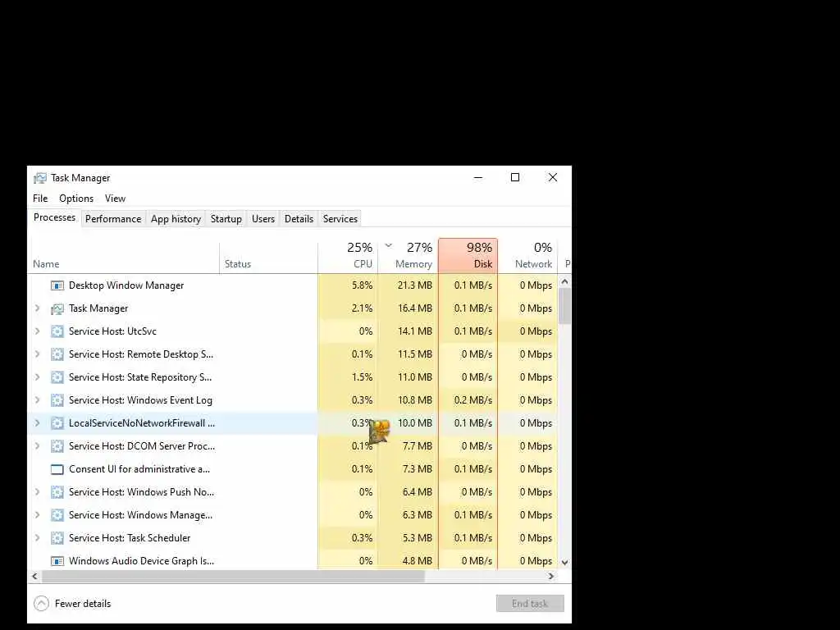Image resolution: width=840 pixels, height=630 pixels.
Task: Sort by the Disk column header
Action: [x=468, y=256]
